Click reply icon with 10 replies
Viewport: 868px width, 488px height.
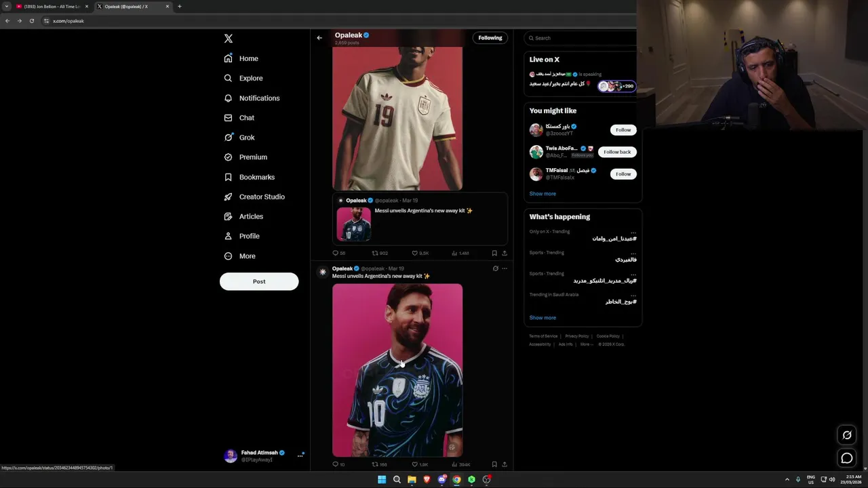(x=335, y=464)
